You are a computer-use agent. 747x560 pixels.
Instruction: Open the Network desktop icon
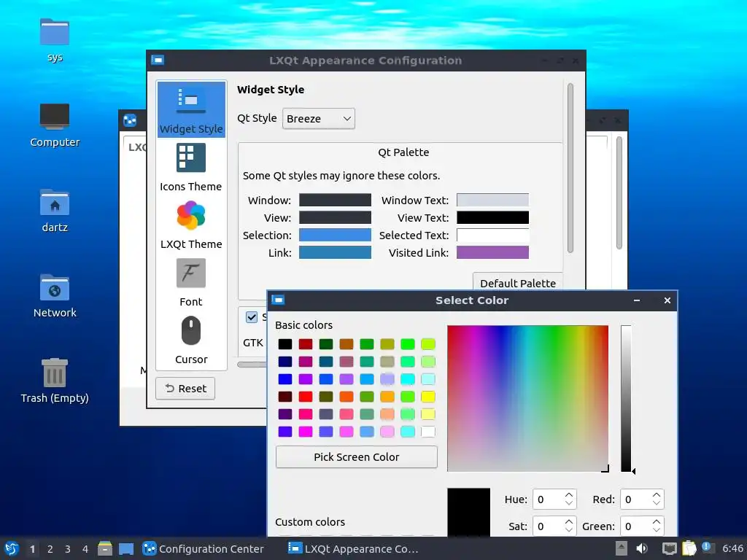click(x=55, y=296)
